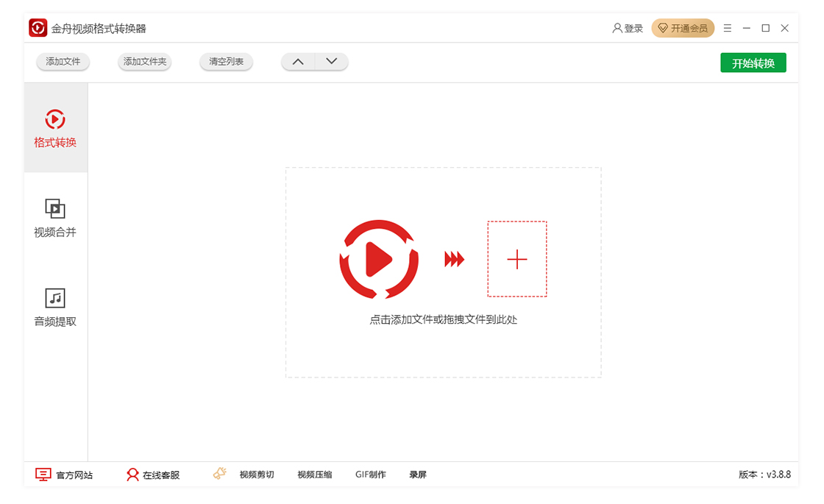824x504 pixels.
Task: Click the megaphone announcement icon
Action: coord(220,474)
